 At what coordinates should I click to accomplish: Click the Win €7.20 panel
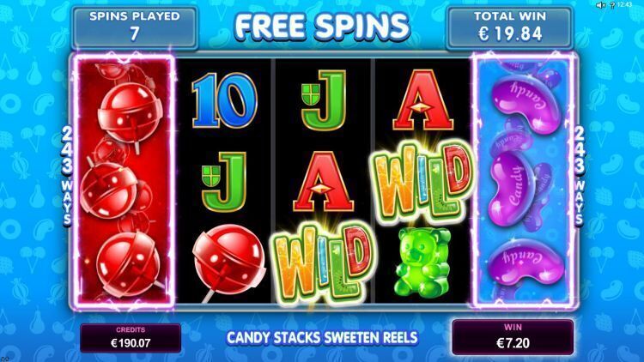pyautogui.click(x=513, y=337)
